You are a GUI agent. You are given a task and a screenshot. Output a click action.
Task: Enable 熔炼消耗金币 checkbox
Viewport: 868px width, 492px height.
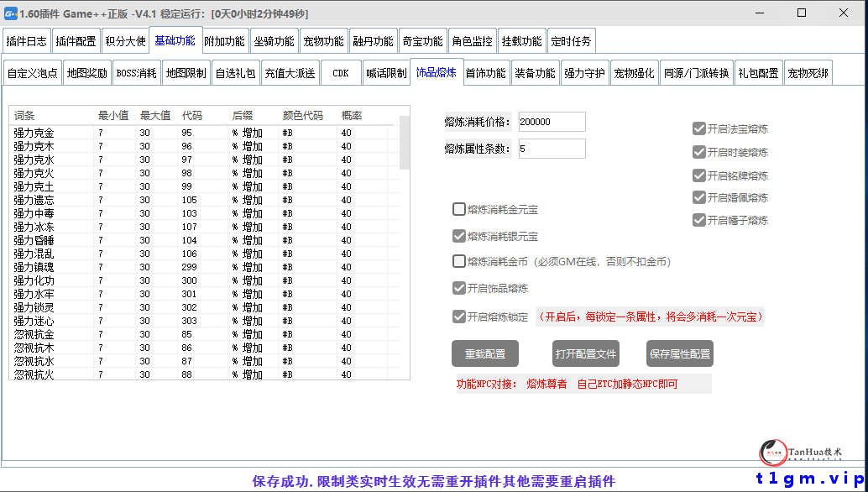[x=458, y=261]
